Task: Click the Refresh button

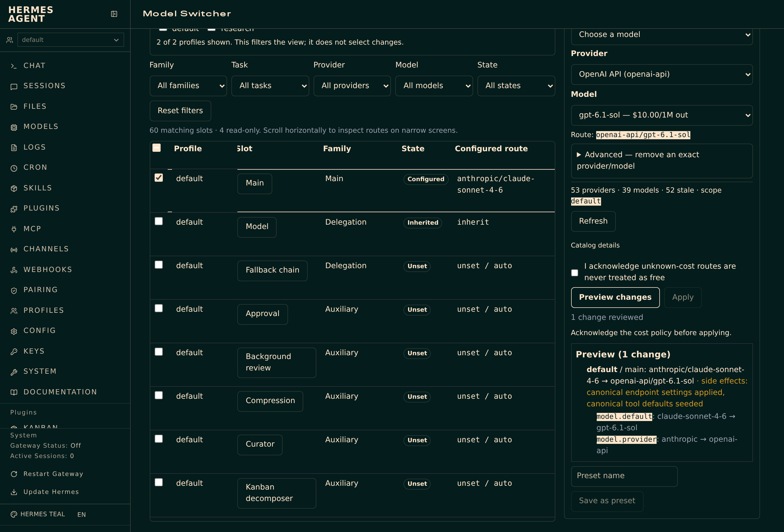Action: point(593,221)
